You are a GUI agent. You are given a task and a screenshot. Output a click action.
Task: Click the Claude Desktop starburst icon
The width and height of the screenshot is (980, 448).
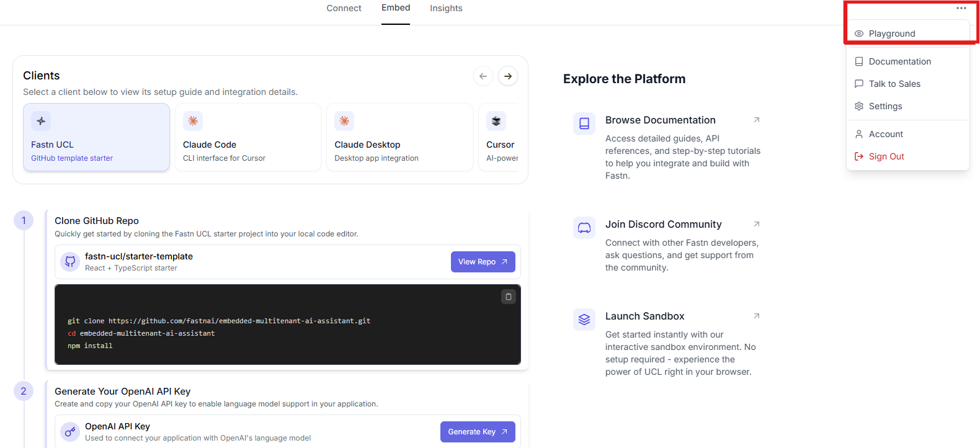point(344,121)
